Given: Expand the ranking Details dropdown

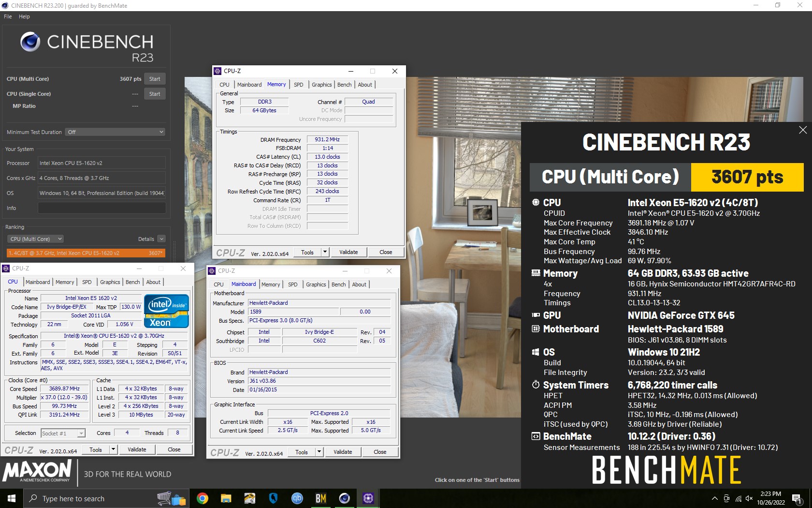Looking at the screenshot, I should coord(161,239).
